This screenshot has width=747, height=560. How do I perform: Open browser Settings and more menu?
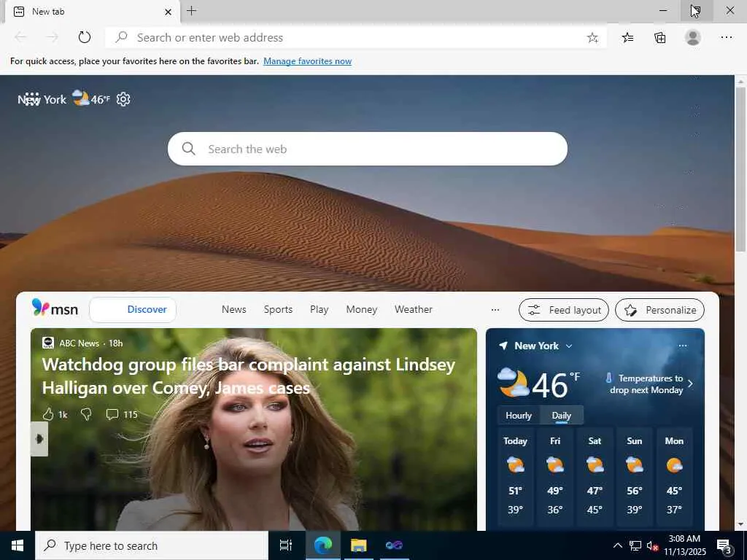point(726,38)
